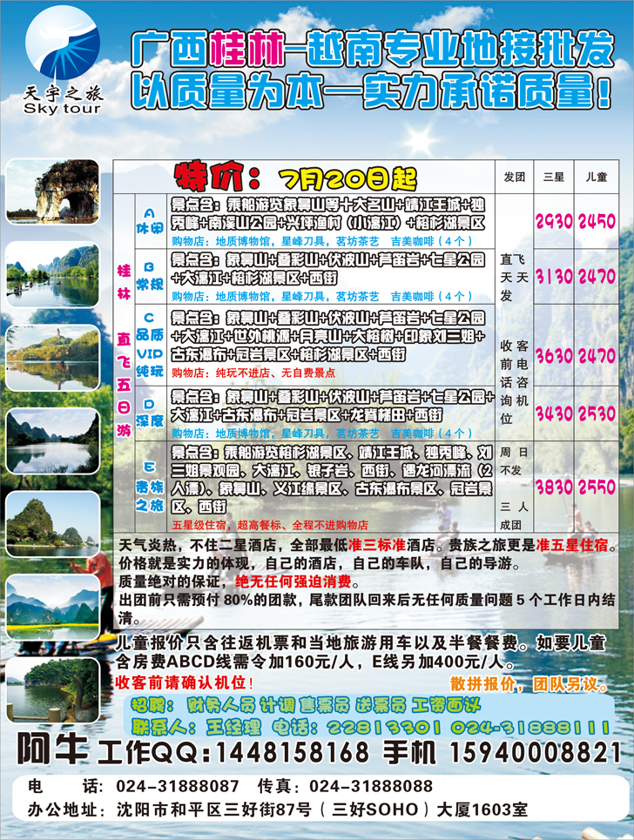
Task: Select the 三星 column header
Action: tap(554, 178)
